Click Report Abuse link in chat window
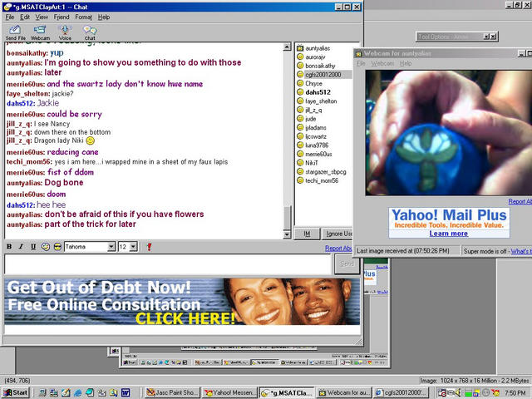Image resolution: width=532 pixels, height=399 pixels. 338,249
